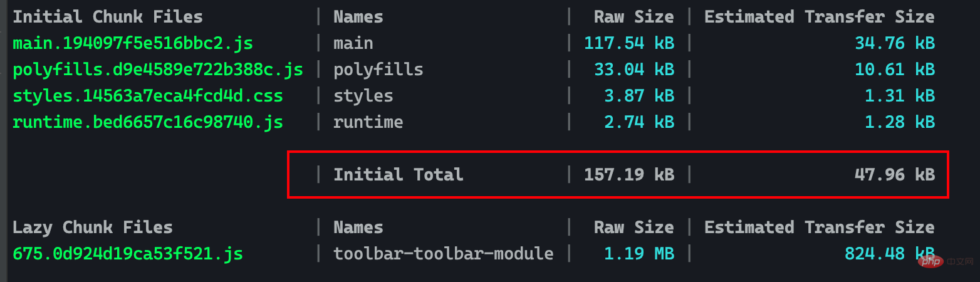Click the runtime chunk name
980x282 pixels.
click(368, 122)
